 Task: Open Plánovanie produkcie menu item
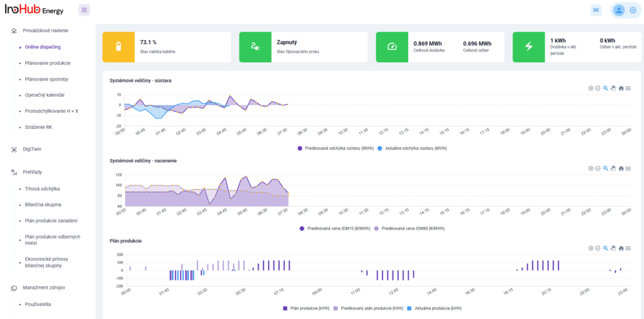click(x=47, y=63)
